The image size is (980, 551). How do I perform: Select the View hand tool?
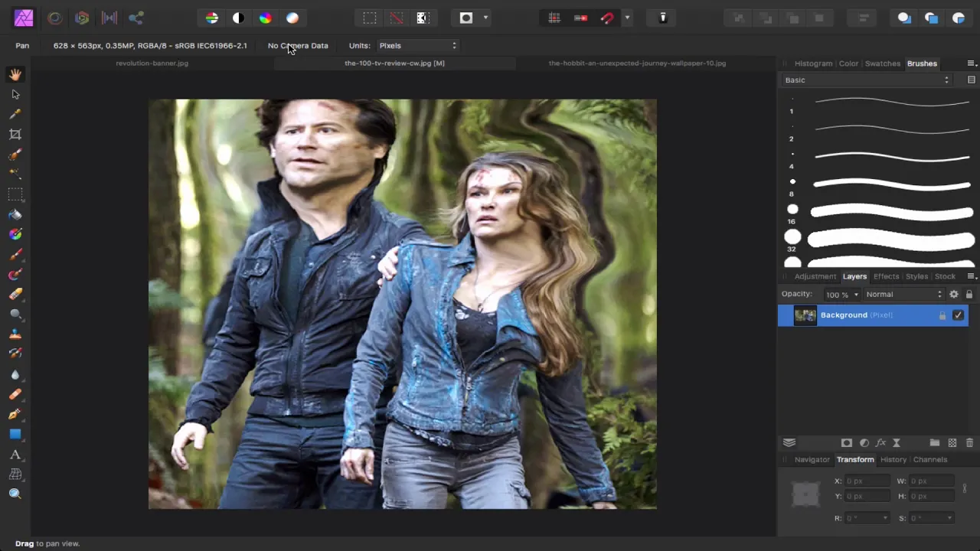[x=15, y=74]
